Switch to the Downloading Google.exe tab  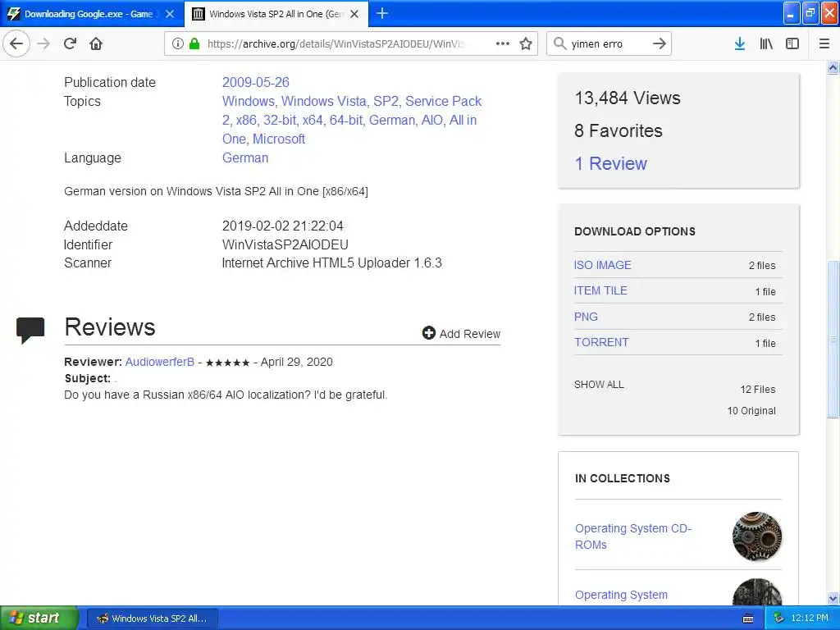(89, 14)
